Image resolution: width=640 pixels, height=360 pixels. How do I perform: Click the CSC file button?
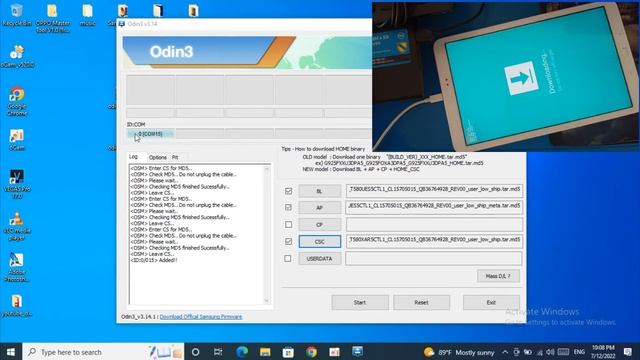320,242
